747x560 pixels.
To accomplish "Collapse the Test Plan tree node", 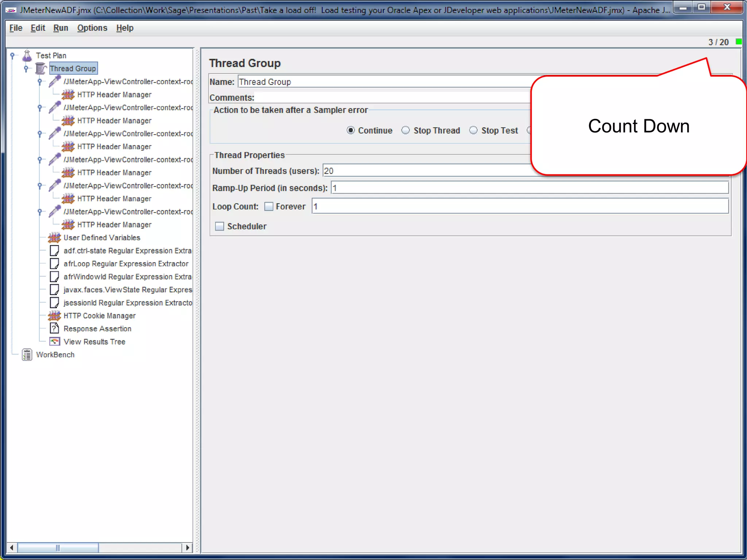I will (x=12, y=55).
